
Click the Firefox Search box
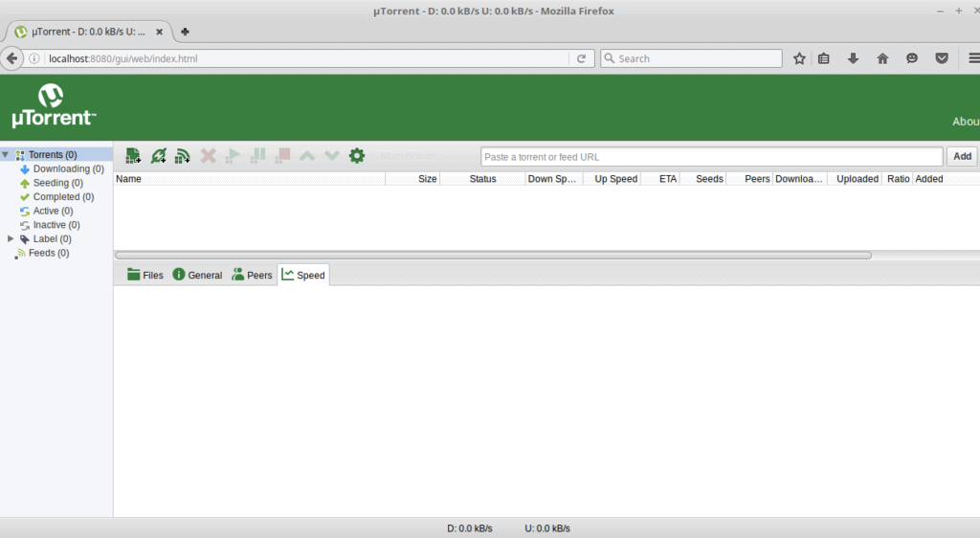pos(691,58)
